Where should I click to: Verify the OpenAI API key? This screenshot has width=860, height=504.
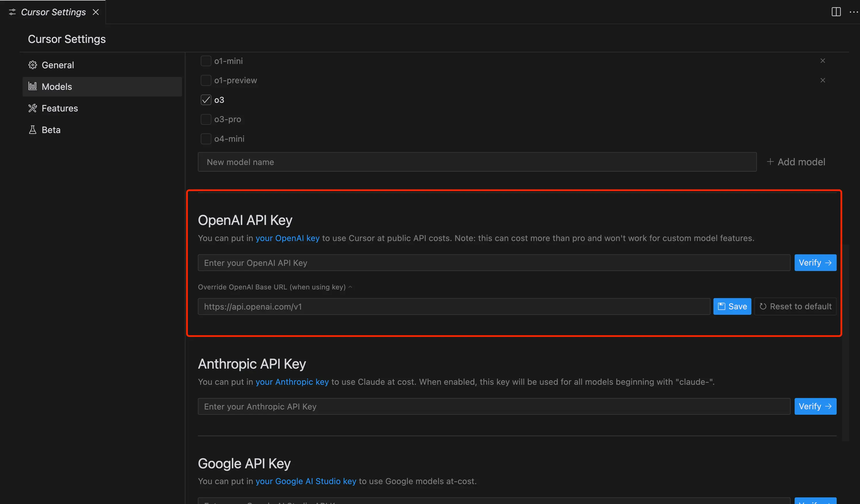pyautogui.click(x=815, y=263)
